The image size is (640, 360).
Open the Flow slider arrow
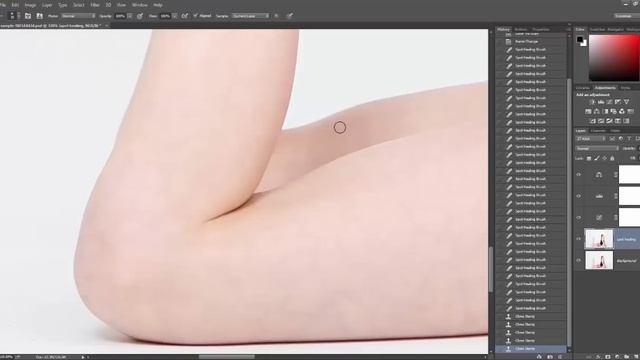[x=175, y=16]
